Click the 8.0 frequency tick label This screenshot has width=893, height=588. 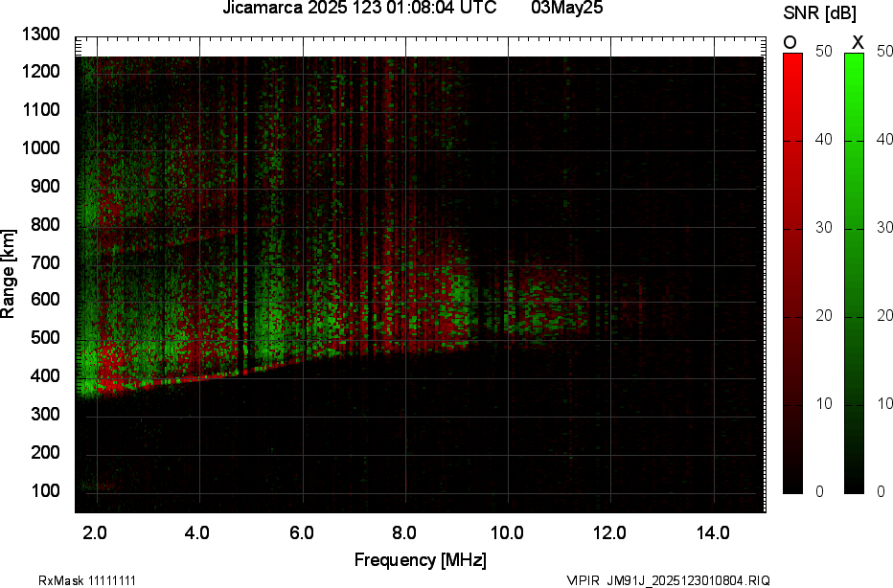click(x=404, y=532)
